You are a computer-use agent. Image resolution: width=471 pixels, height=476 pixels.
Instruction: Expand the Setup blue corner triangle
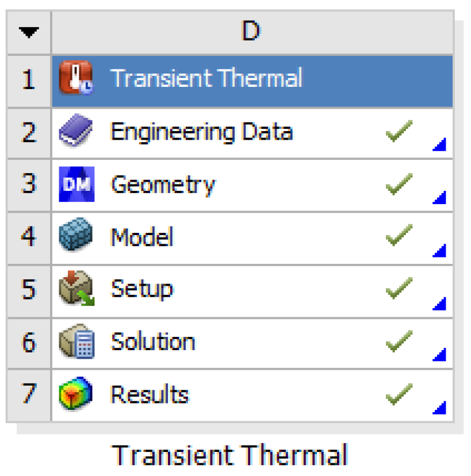point(440,304)
